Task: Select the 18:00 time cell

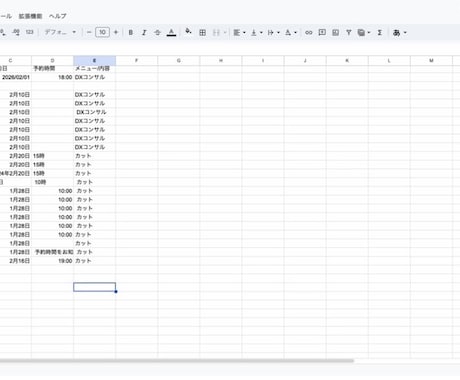Action: coord(52,77)
